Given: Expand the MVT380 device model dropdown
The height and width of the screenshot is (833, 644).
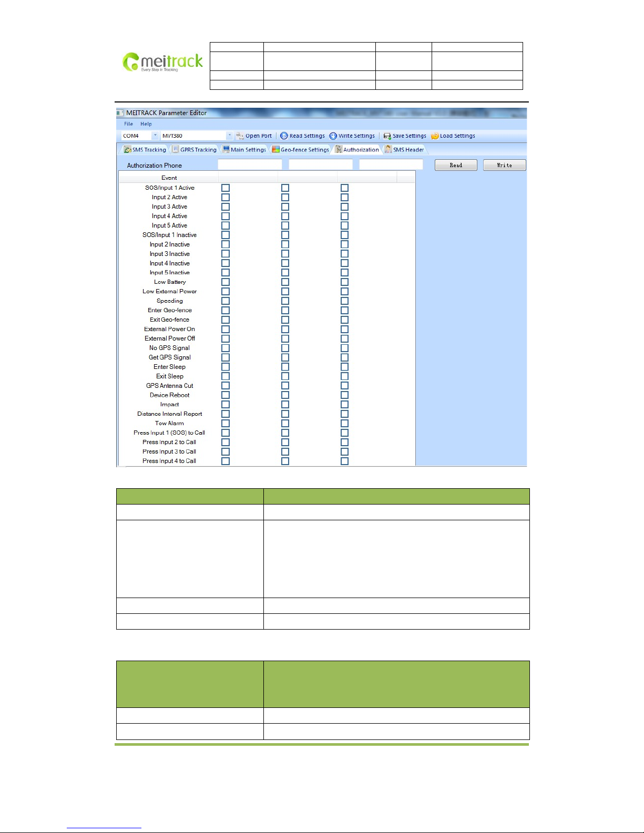Looking at the screenshot, I should [229, 136].
